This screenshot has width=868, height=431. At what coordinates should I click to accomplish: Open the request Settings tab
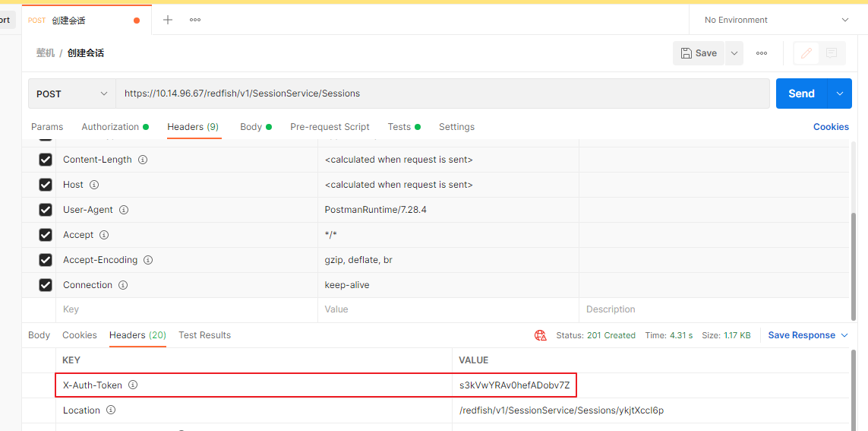(x=456, y=127)
